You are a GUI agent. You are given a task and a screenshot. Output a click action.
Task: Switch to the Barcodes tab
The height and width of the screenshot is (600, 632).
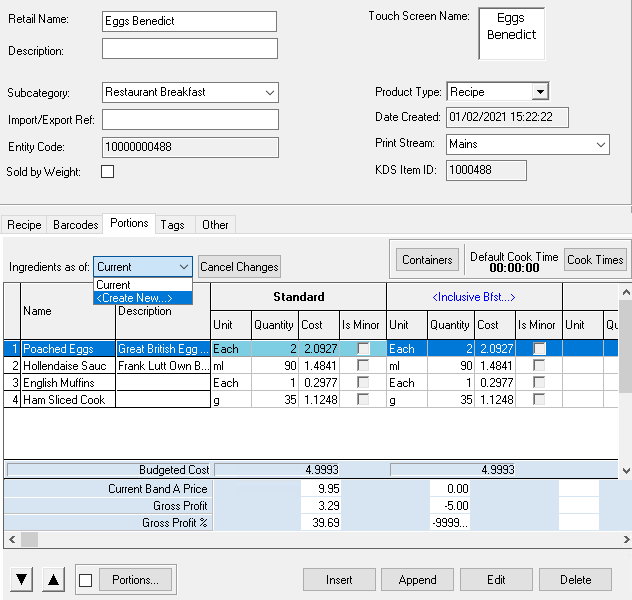tap(75, 225)
